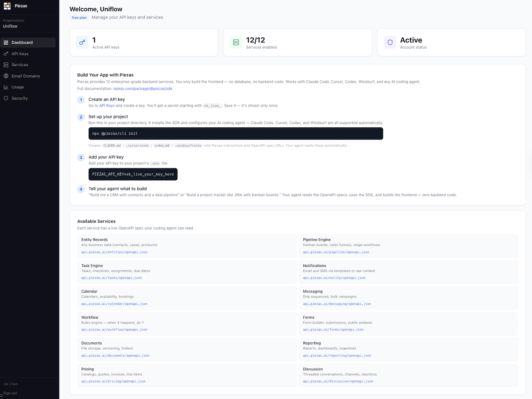Click the Messaging service title
The width and height of the screenshot is (532, 399).
click(x=313, y=292)
